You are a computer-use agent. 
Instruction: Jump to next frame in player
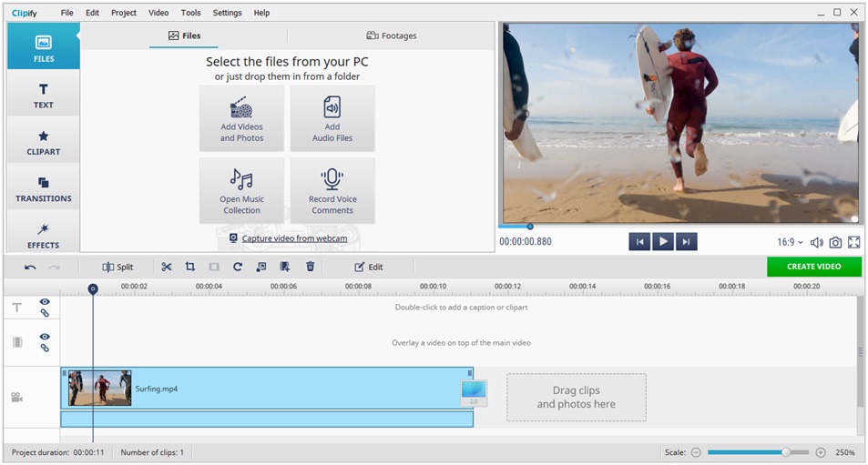point(686,242)
